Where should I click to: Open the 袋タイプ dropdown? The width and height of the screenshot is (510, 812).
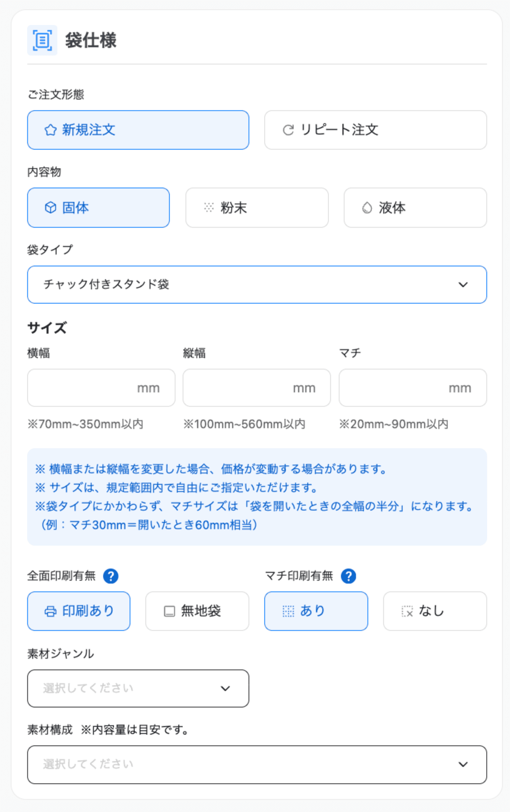pyautogui.click(x=257, y=285)
